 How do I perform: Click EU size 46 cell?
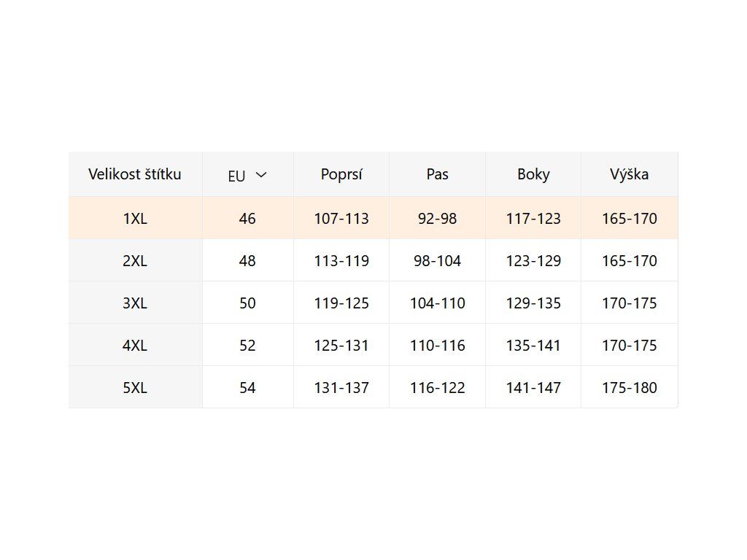[x=247, y=218]
